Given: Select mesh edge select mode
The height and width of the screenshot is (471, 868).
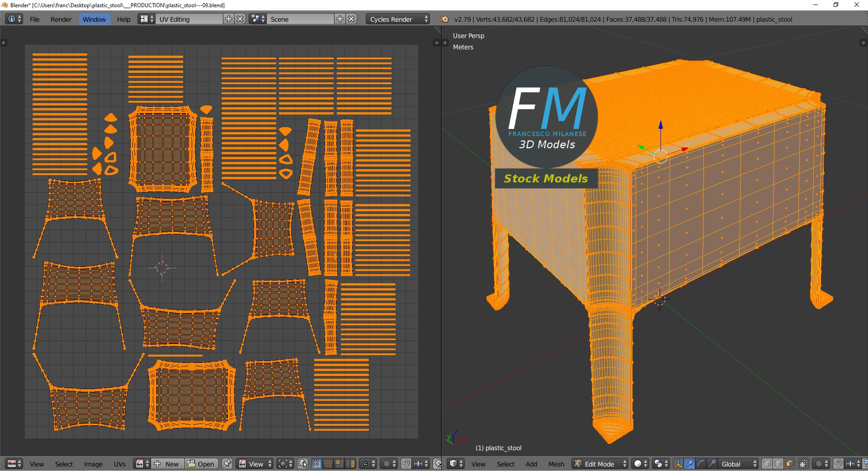Looking at the screenshot, I should [778, 464].
